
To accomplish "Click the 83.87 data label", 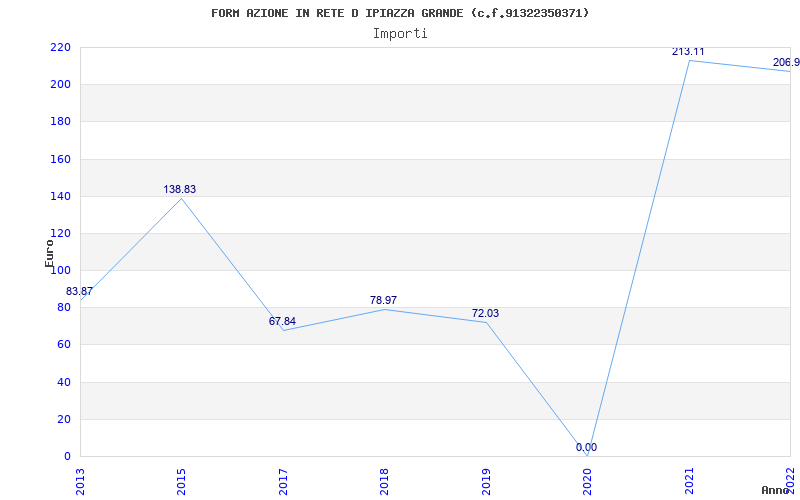I will pyautogui.click(x=79, y=291).
